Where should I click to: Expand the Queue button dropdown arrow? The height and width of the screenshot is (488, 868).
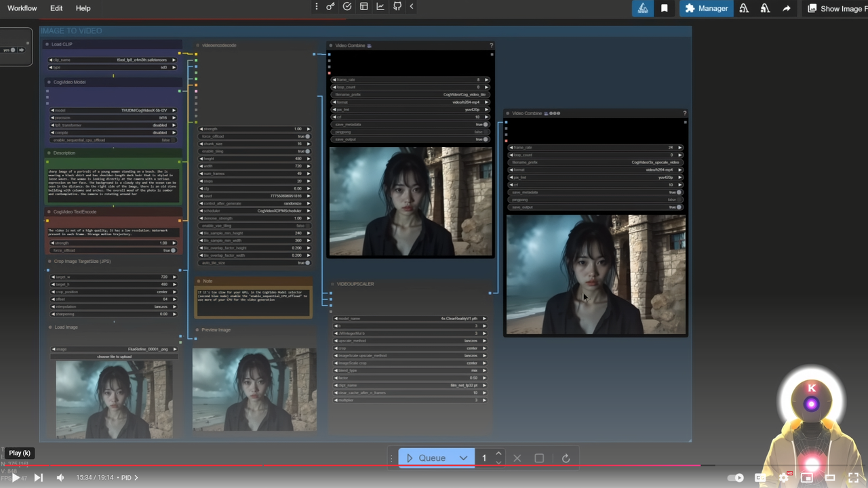pyautogui.click(x=463, y=458)
